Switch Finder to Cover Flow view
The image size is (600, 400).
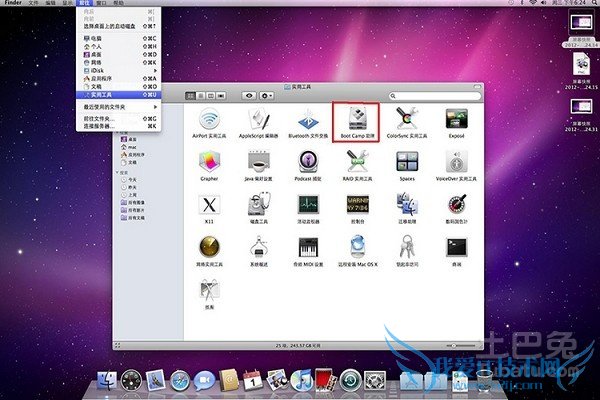[x=221, y=96]
